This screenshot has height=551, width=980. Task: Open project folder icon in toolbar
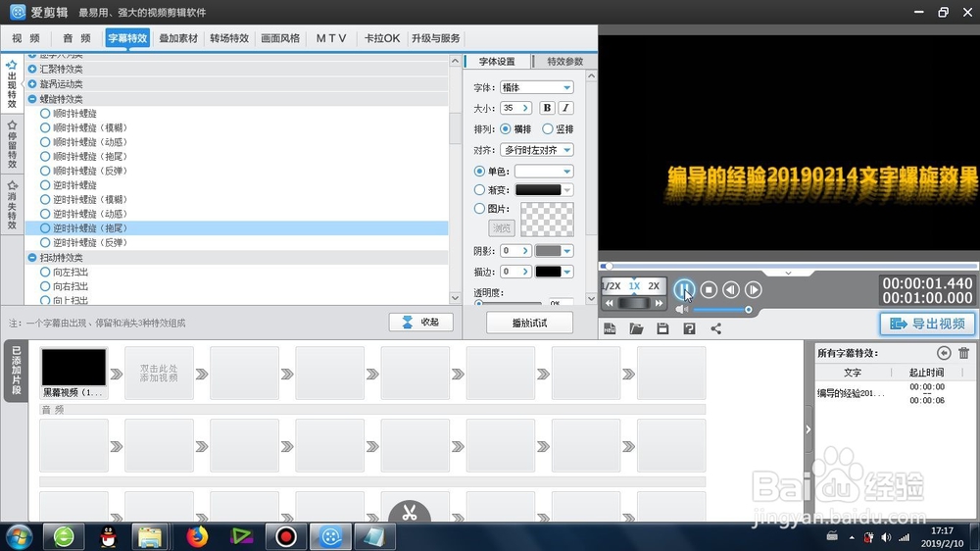tap(636, 328)
